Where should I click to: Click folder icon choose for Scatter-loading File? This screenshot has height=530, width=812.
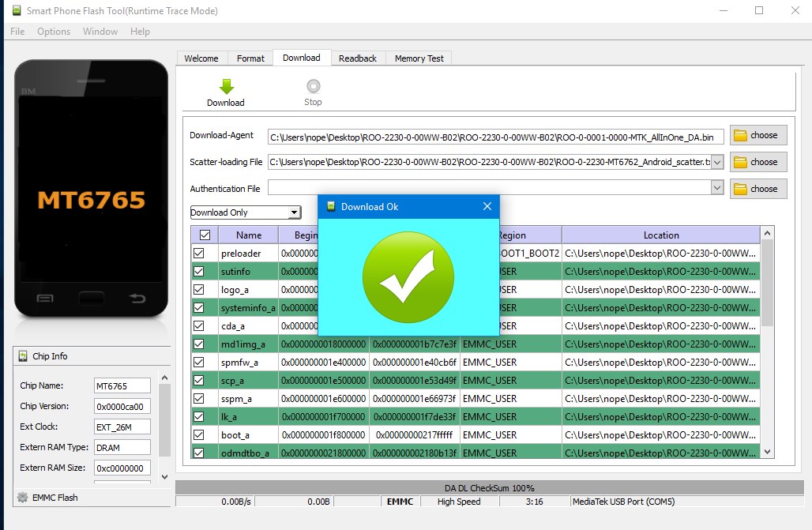pos(741,162)
